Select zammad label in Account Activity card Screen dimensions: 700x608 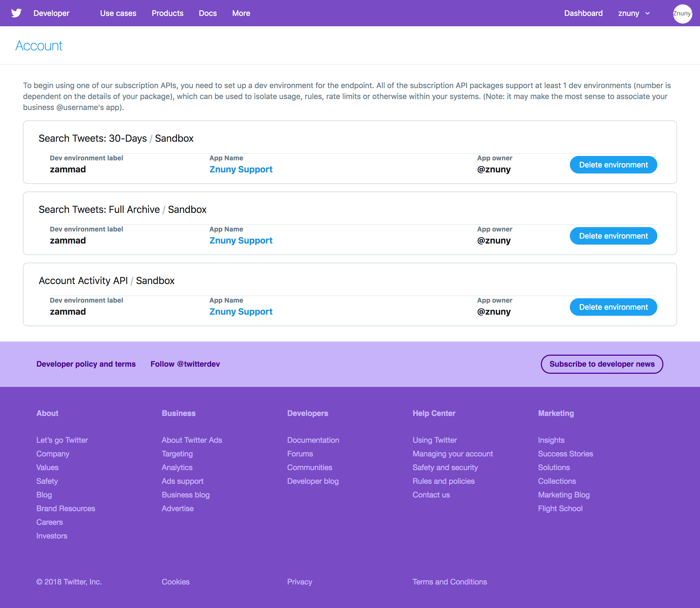click(x=68, y=312)
